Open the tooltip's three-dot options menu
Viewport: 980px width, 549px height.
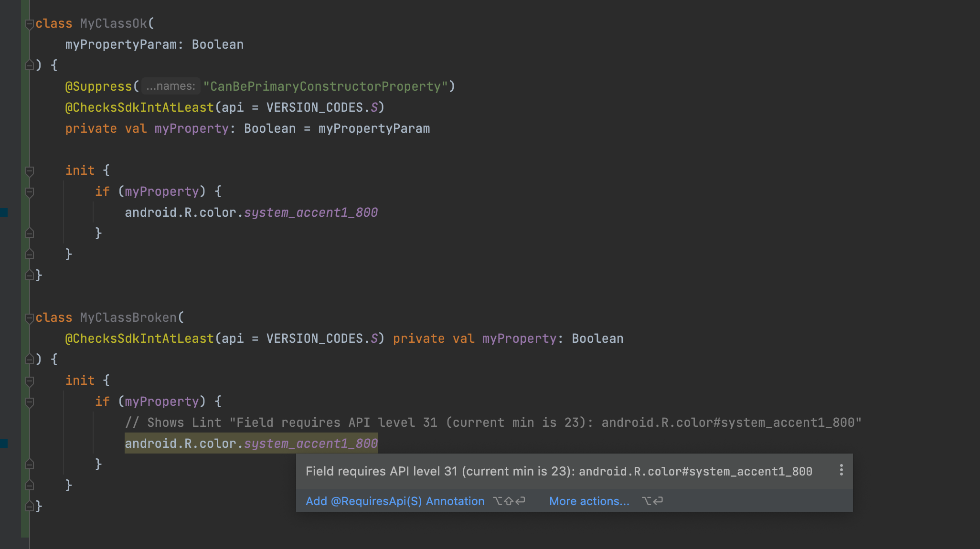click(x=841, y=470)
